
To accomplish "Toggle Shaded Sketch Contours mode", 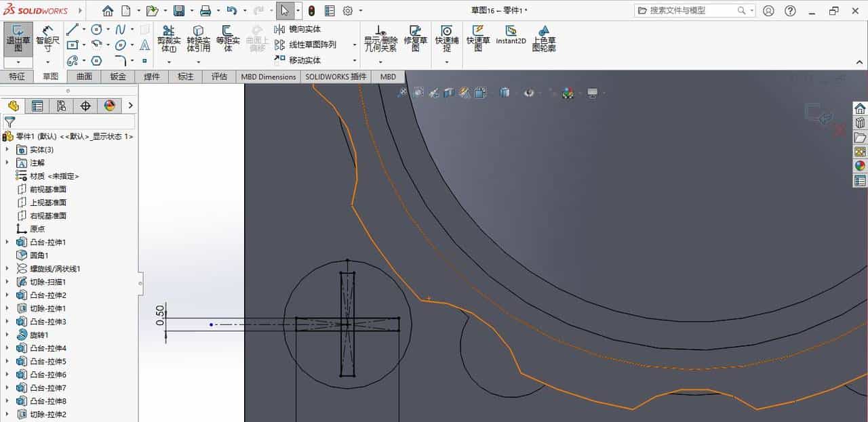I will click(x=546, y=39).
